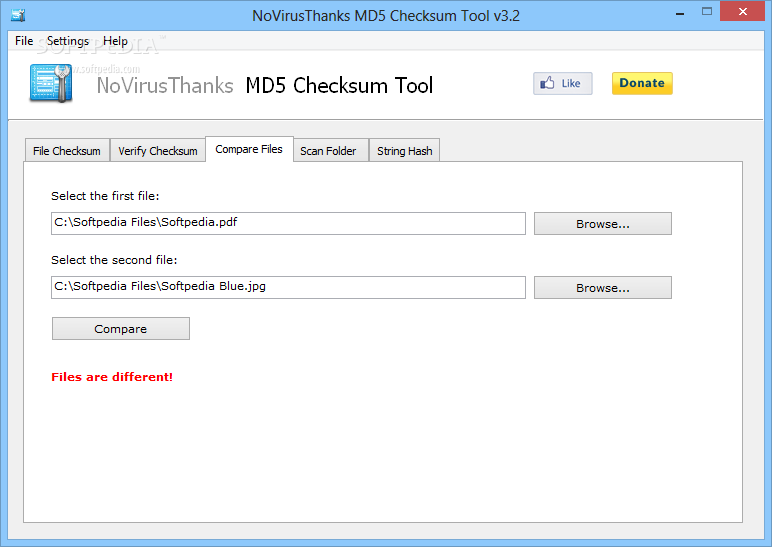Minimize the MD5 Checksum Tool window
This screenshot has height=547, width=772.
click(x=680, y=12)
